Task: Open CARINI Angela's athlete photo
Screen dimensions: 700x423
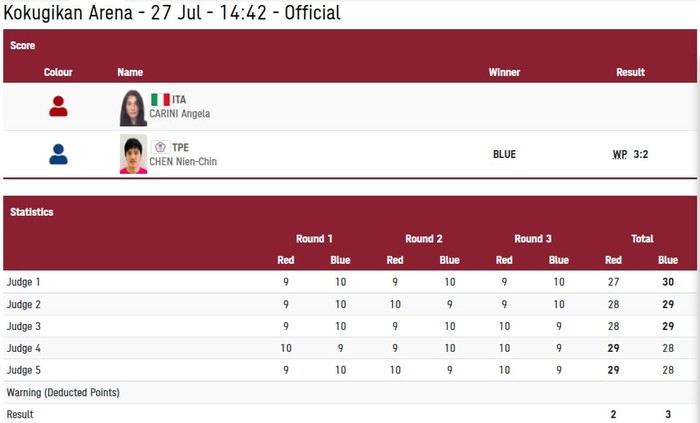Action: (133, 108)
